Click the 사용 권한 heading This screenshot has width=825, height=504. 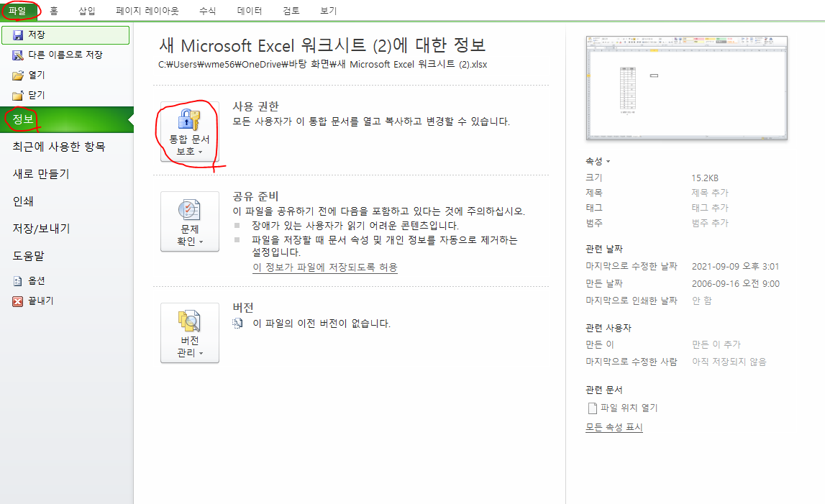click(x=256, y=106)
